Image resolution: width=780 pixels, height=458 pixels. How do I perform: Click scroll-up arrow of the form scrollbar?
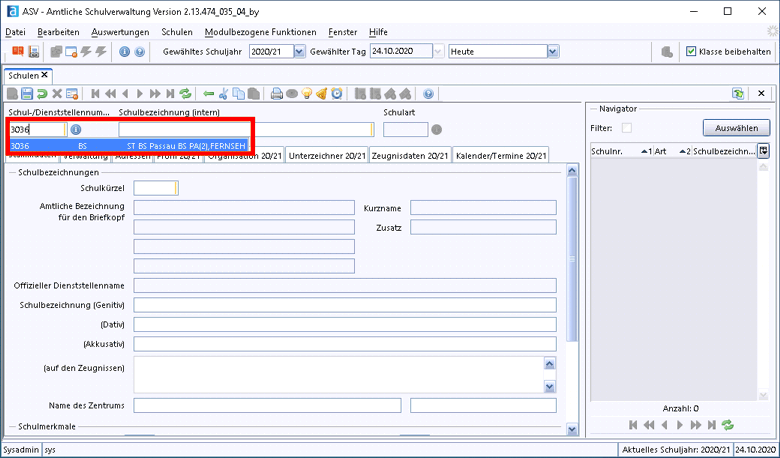point(572,171)
